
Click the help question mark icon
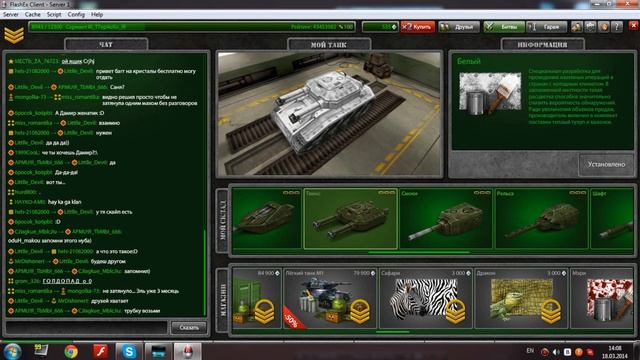pos(617,27)
